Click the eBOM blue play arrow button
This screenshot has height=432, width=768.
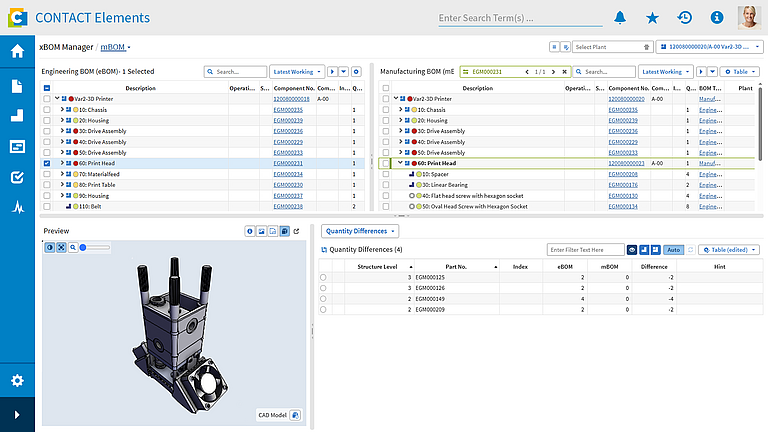click(x=332, y=72)
